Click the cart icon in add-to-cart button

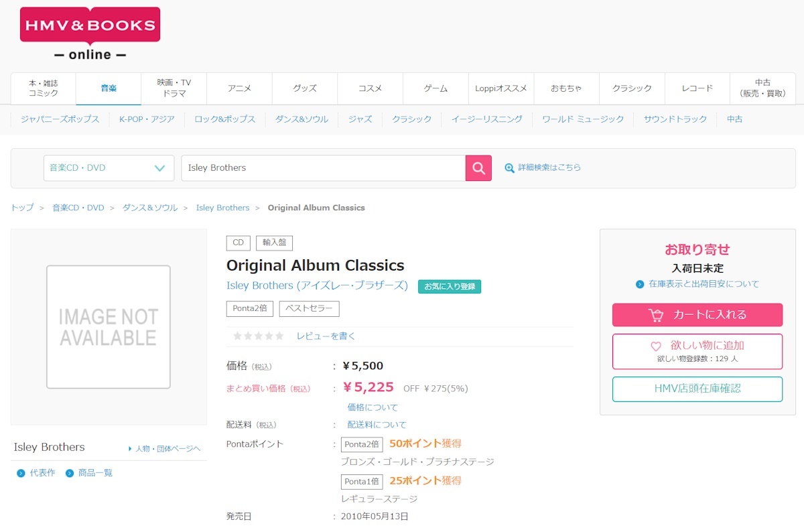[x=655, y=315]
